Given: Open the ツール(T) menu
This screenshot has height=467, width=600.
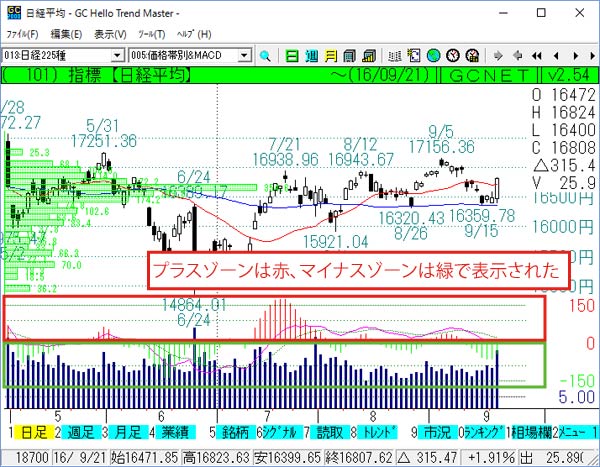Looking at the screenshot, I should tap(152, 34).
